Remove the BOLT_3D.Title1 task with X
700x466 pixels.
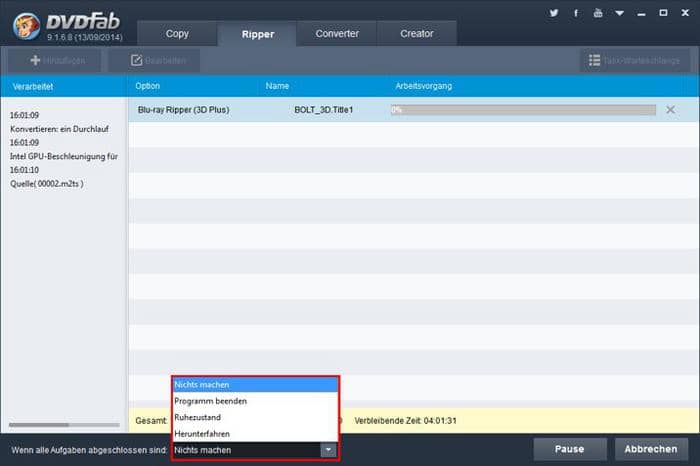[x=670, y=110]
